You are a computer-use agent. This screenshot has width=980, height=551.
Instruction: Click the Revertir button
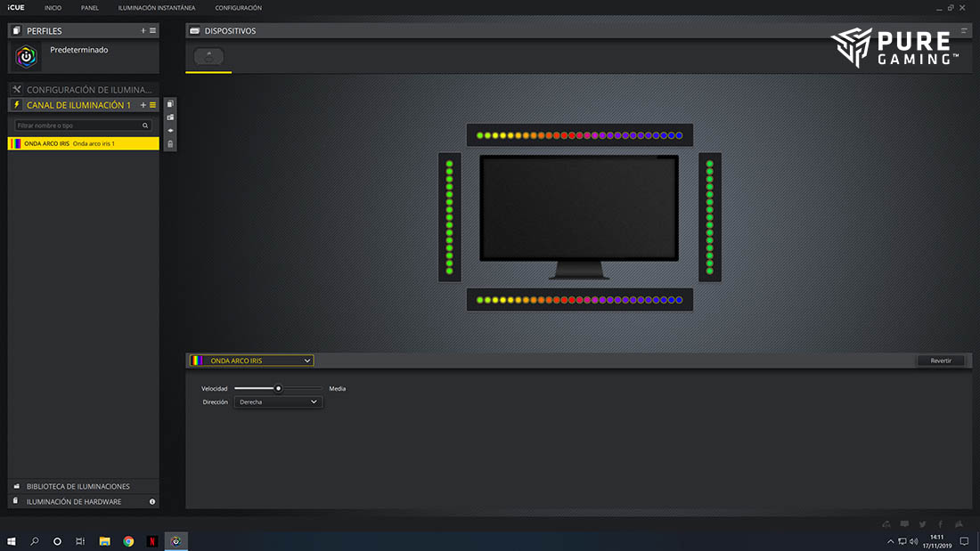click(941, 361)
